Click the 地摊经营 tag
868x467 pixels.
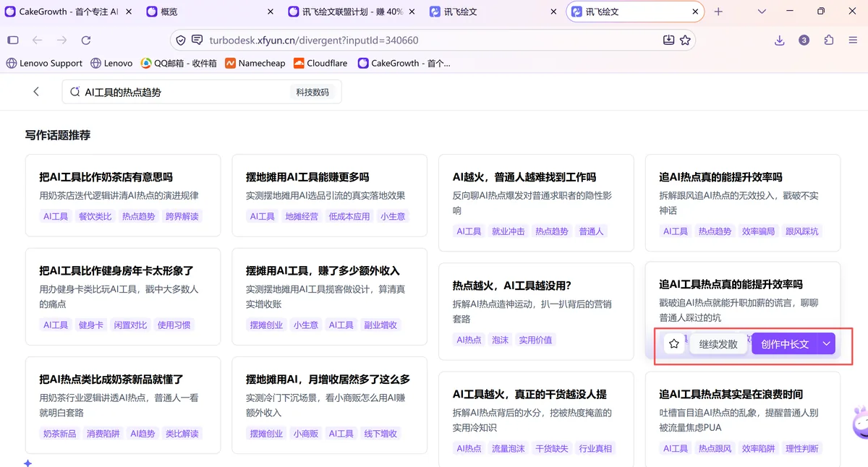tap(302, 216)
